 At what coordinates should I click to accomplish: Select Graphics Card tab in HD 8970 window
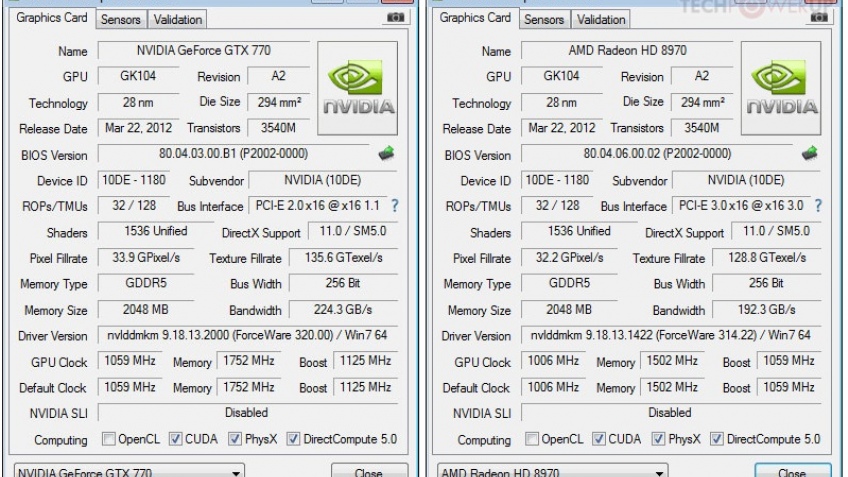coord(475,18)
